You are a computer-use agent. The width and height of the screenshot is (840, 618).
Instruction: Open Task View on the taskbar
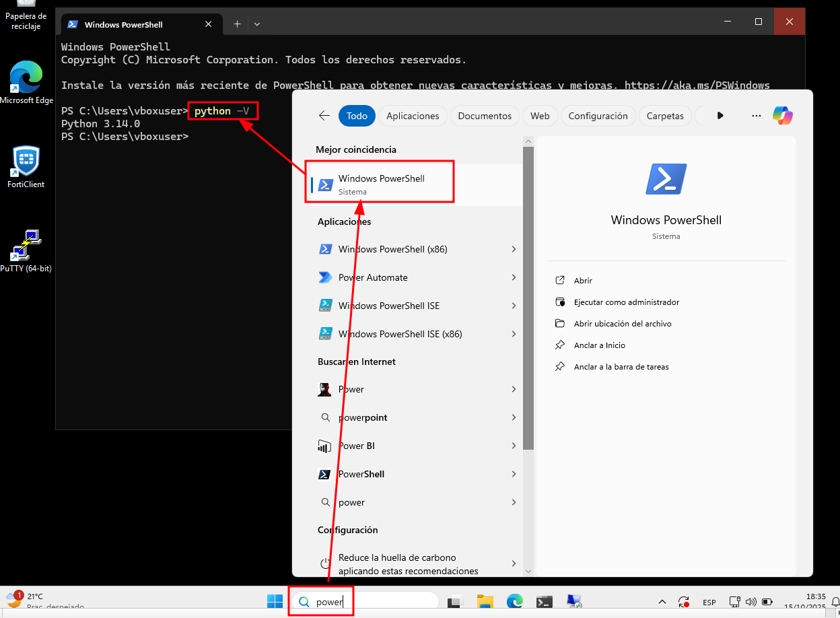point(456,602)
